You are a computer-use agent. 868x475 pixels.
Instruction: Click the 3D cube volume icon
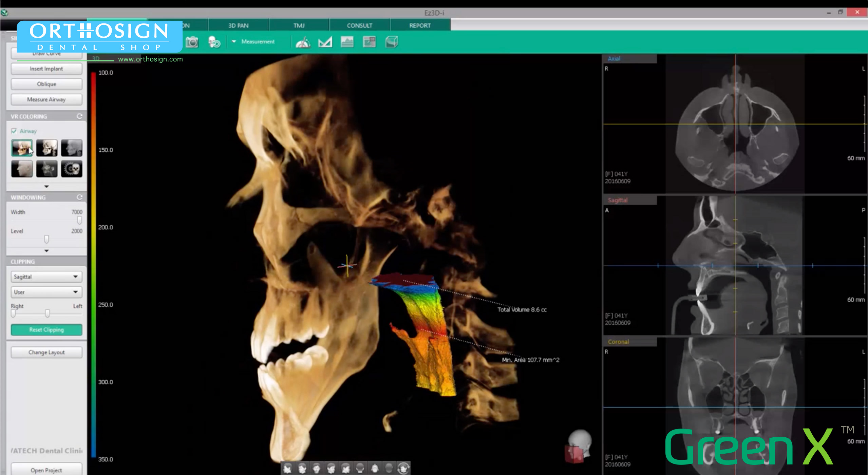[391, 42]
